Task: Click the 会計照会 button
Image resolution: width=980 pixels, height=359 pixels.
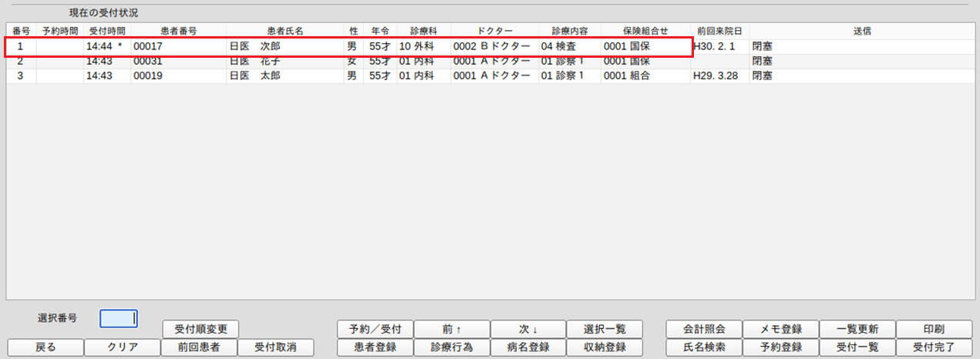Action: point(704,329)
